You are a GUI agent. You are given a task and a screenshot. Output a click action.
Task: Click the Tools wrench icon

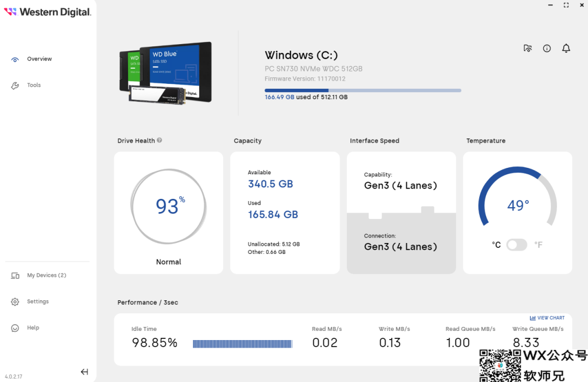[x=15, y=86]
